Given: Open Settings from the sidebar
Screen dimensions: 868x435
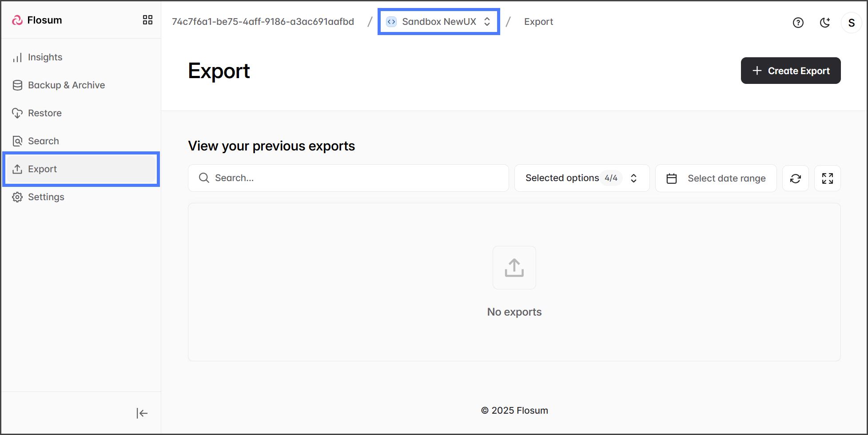Looking at the screenshot, I should click(46, 197).
